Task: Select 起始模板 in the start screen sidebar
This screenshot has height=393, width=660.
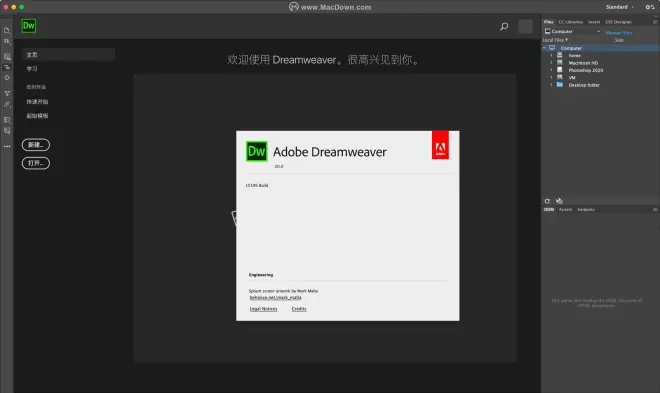Action: click(x=37, y=116)
